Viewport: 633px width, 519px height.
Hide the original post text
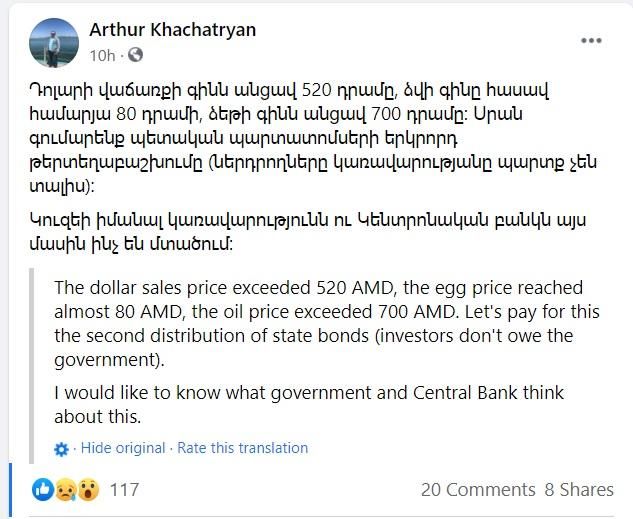pyautogui.click(x=123, y=448)
